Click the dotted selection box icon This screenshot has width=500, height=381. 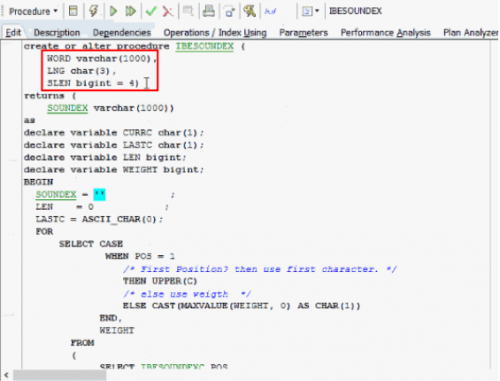pos(229,11)
